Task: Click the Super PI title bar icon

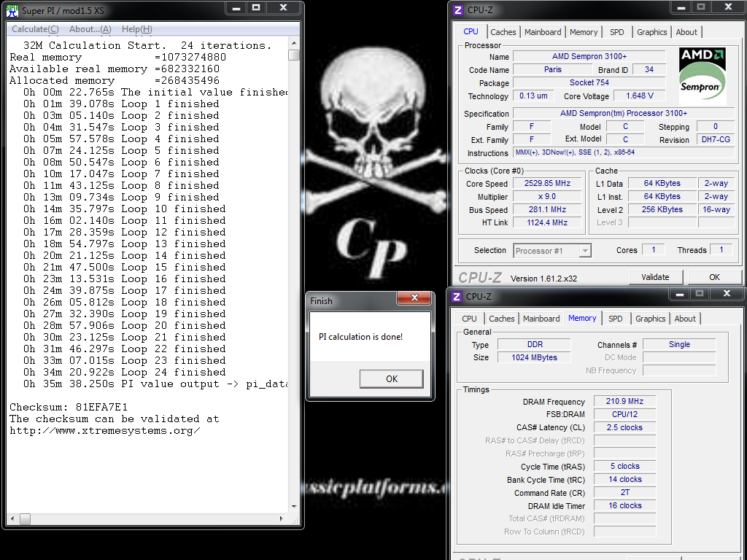Action: pos(12,10)
